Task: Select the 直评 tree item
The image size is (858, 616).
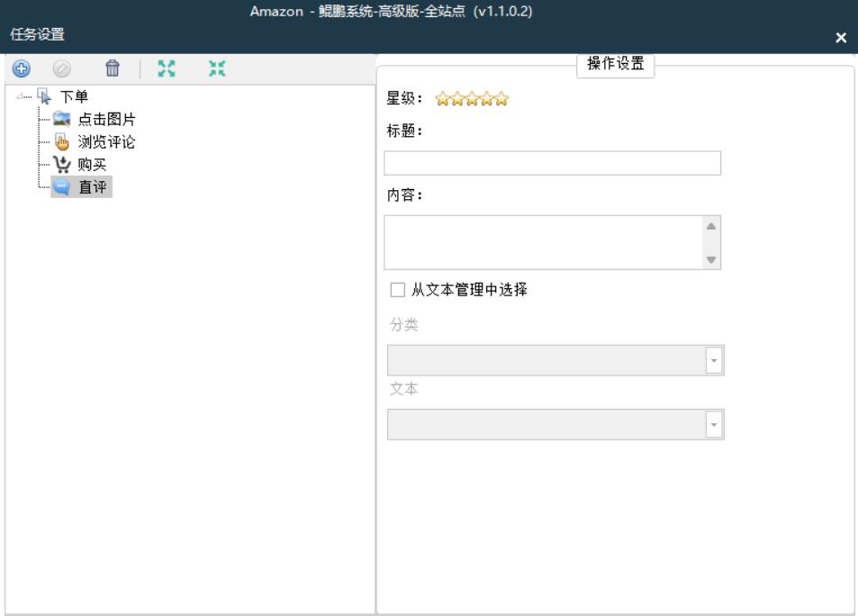Action: [x=93, y=186]
